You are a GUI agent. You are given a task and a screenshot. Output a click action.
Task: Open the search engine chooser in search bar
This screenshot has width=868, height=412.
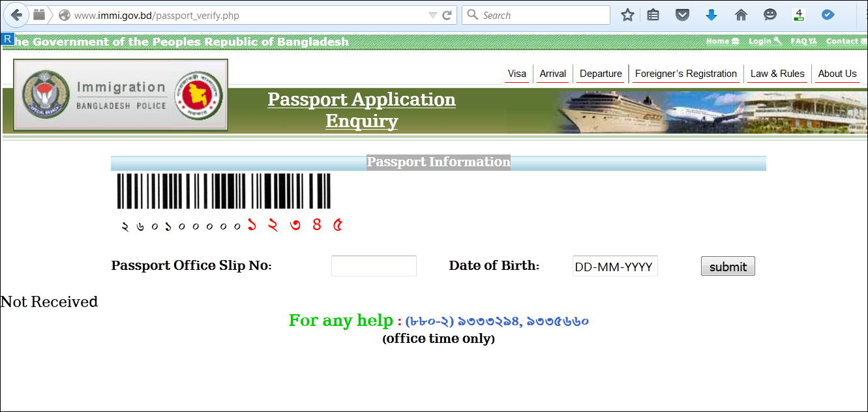pyautogui.click(x=471, y=14)
